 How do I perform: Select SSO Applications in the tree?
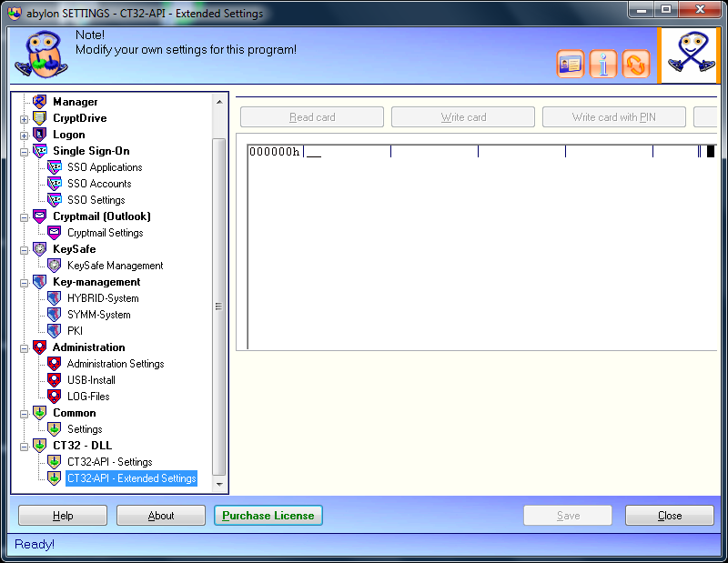pyautogui.click(x=105, y=167)
